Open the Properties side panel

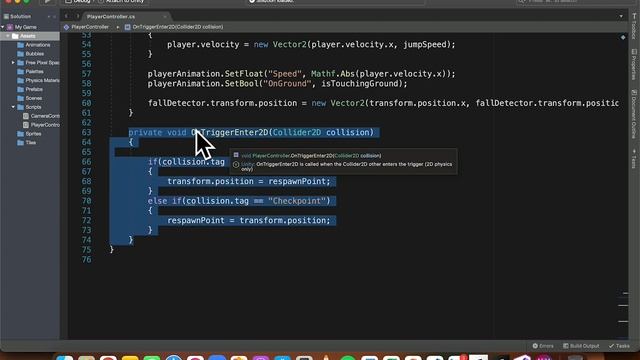634,65
